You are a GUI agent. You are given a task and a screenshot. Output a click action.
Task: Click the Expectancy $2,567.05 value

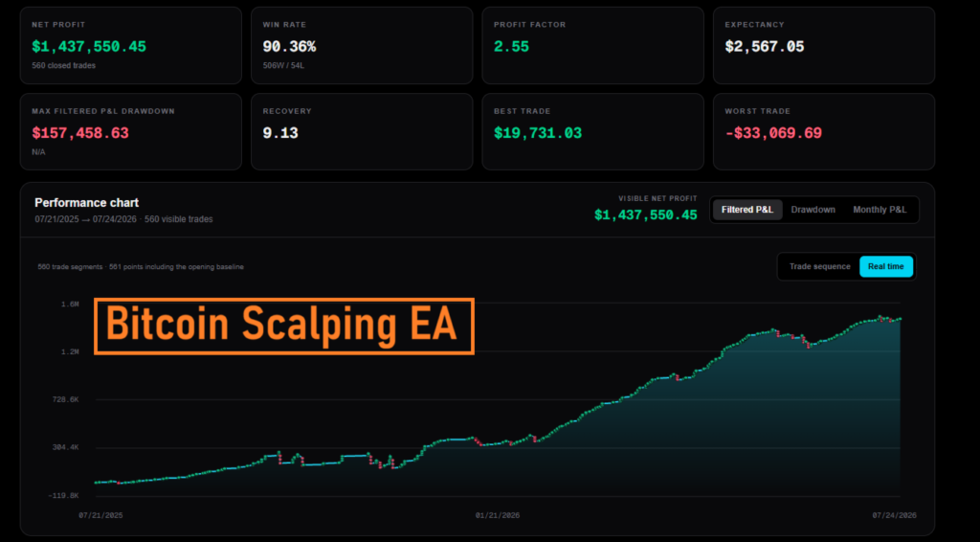(x=765, y=46)
